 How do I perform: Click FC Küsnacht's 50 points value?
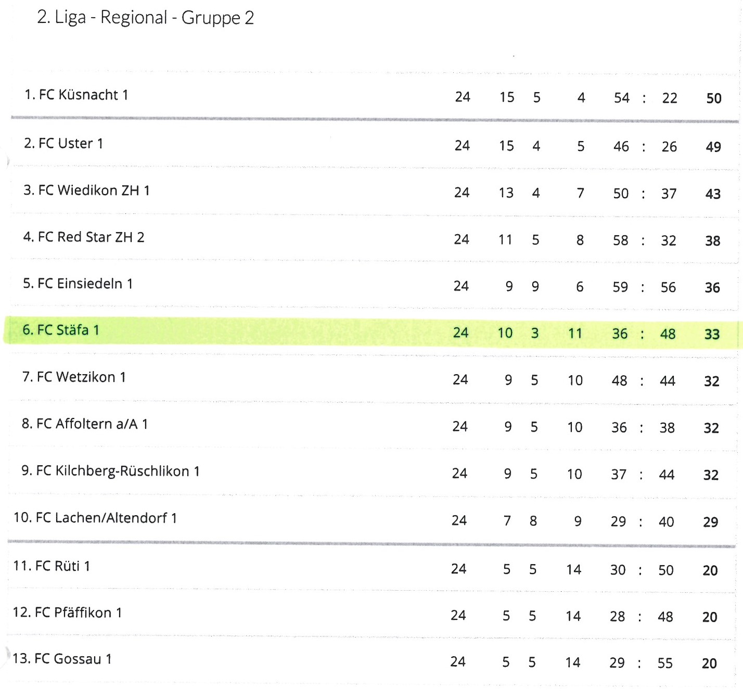[714, 98]
